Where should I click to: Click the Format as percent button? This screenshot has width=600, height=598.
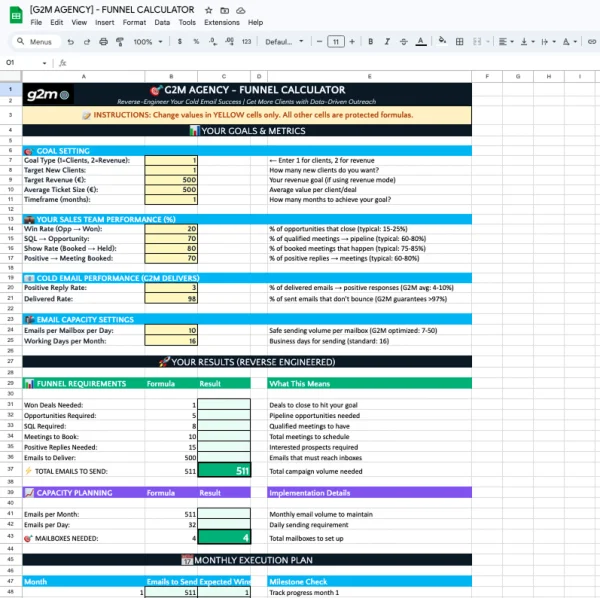pos(197,42)
